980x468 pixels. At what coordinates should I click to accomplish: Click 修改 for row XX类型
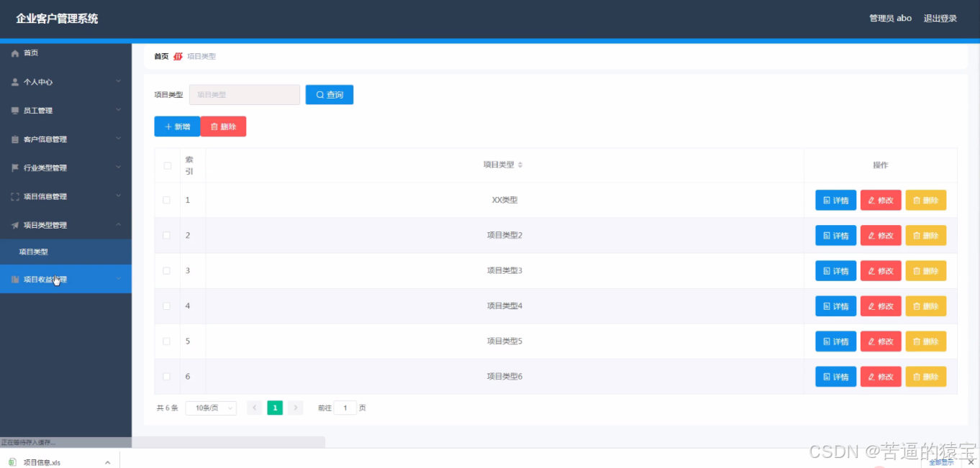coord(881,200)
